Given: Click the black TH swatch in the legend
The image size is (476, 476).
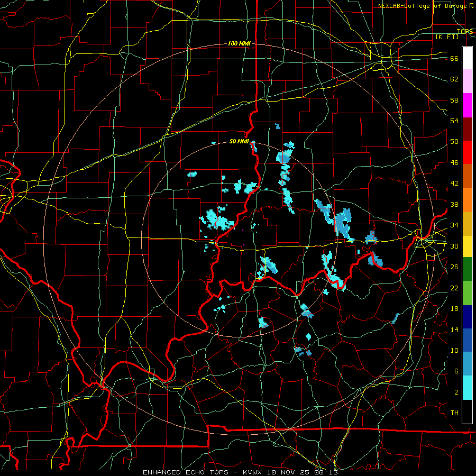Looking at the screenshot, I should pyautogui.click(x=467, y=411).
